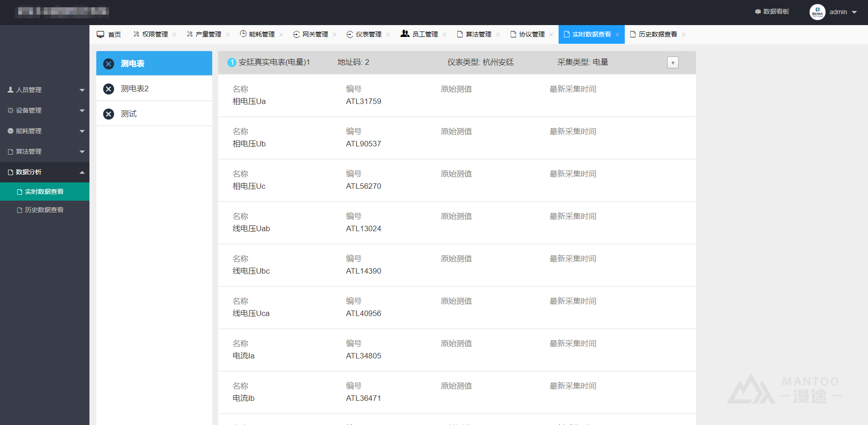Click the circled X icon beside 测电表
This screenshot has height=425, width=868.
(109, 64)
